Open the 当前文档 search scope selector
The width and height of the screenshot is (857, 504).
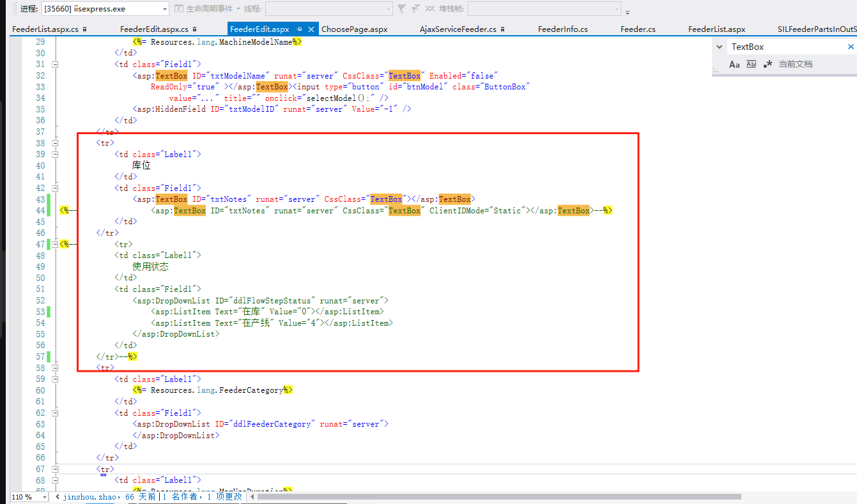(x=796, y=64)
